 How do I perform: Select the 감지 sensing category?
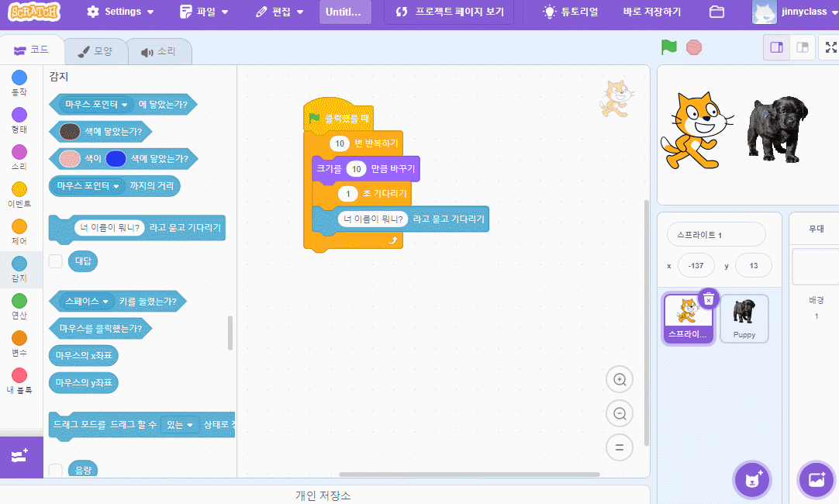tap(19, 269)
